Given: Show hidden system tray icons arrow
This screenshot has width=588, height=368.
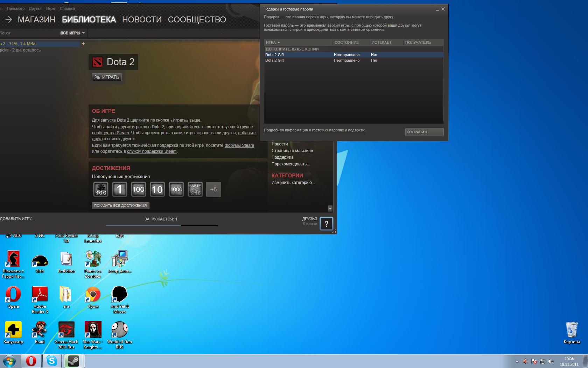Looking at the screenshot, I should click(x=517, y=361).
